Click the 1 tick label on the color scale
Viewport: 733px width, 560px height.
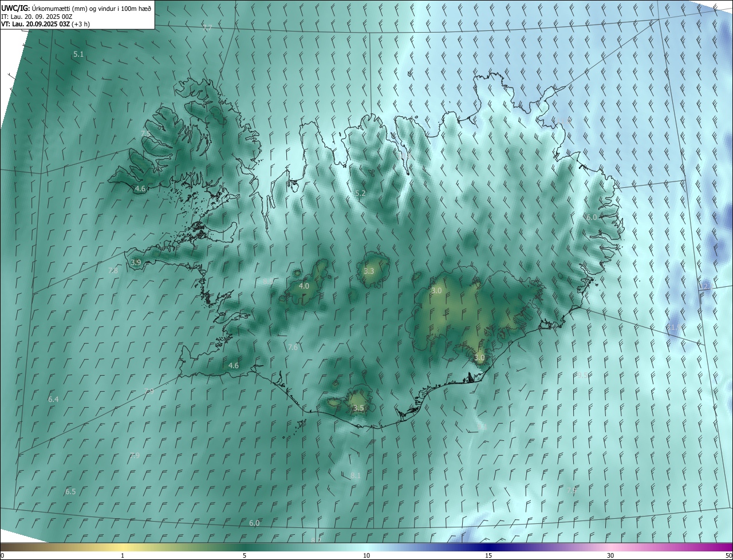point(123,556)
